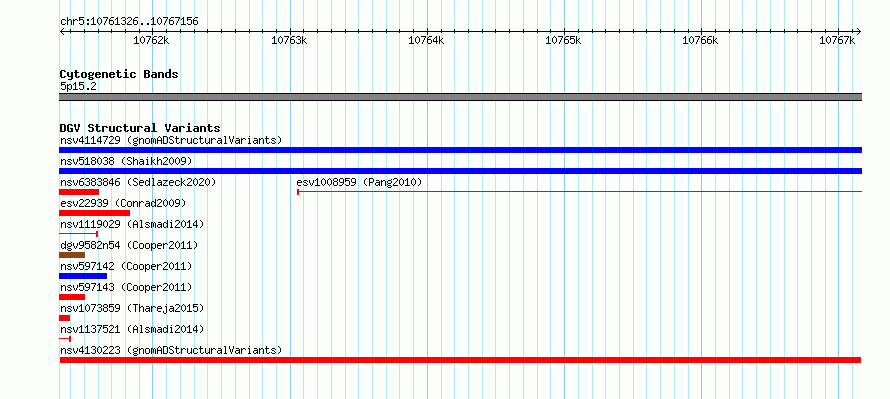Click the brown dgv9582n54 Cooper2011 bar

72,255
